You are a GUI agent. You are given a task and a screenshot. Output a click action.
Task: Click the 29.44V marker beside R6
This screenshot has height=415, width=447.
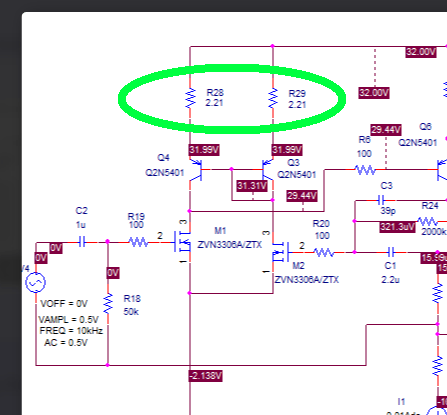tap(386, 130)
